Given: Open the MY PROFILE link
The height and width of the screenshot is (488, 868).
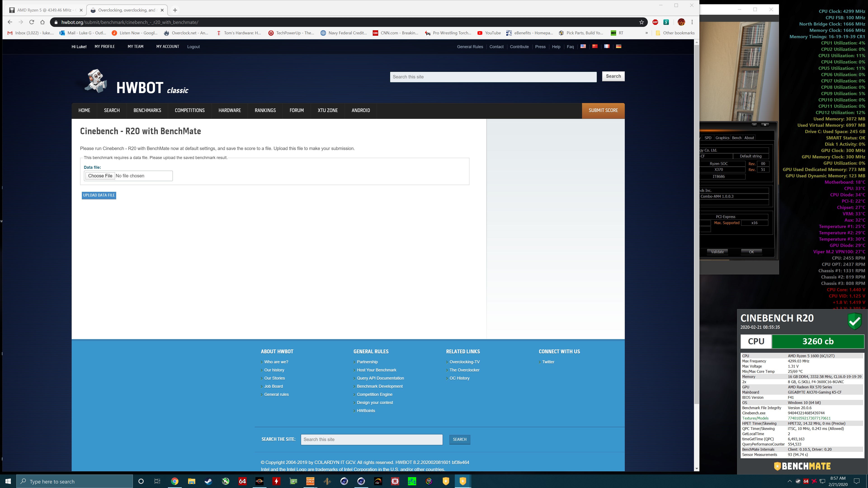Looking at the screenshot, I should click(x=104, y=47).
